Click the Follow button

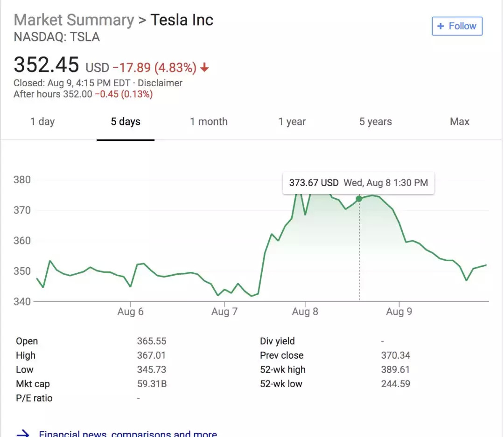[457, 26]
